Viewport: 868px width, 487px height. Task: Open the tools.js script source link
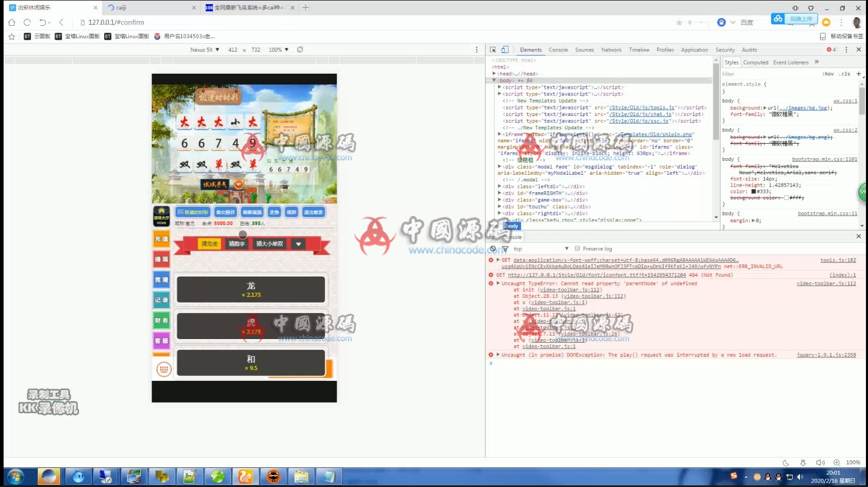pyautogui.click(x=642, y=108)
